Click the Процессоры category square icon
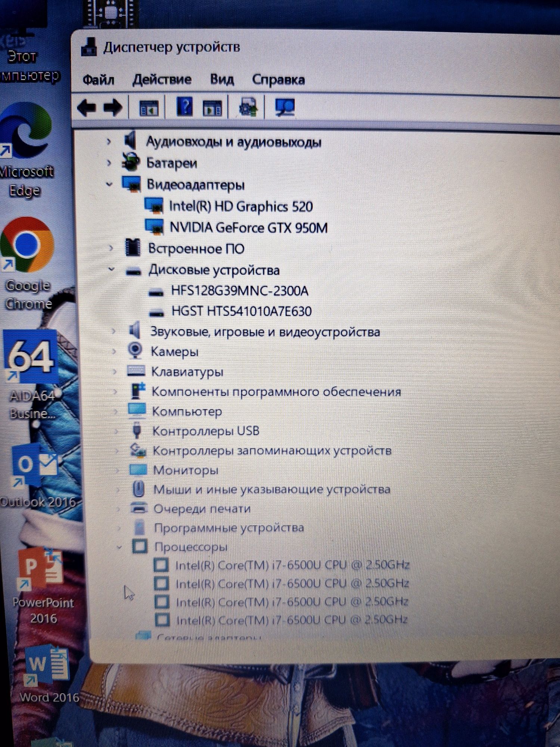This screenshot has height=747, width=560. pyautogui.click(x=140, y=546)
